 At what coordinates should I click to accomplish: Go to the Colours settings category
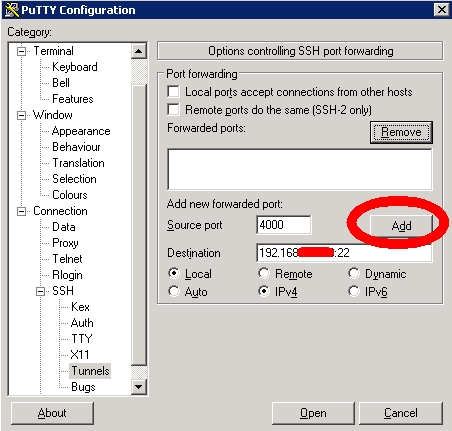[70, 195]
